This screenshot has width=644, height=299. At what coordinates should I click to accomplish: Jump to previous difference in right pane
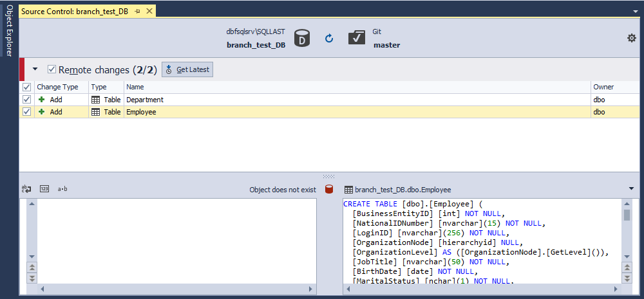627,267
